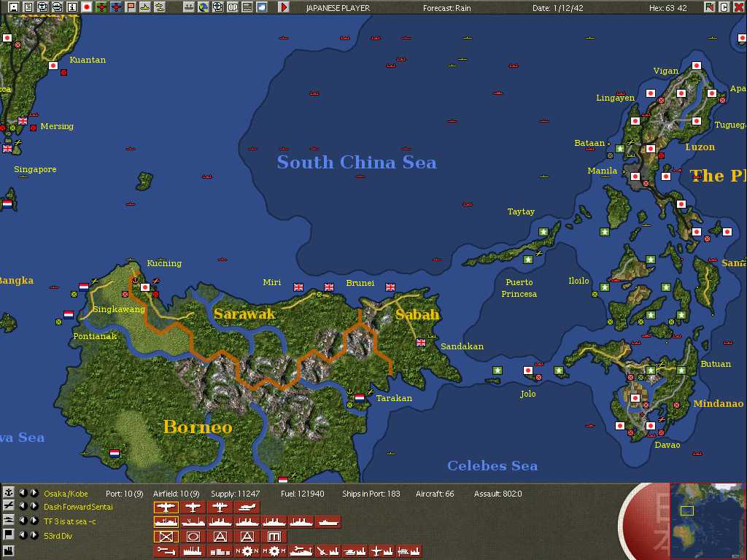Select the engineer M-shaped unit filter

pos(274,537)
